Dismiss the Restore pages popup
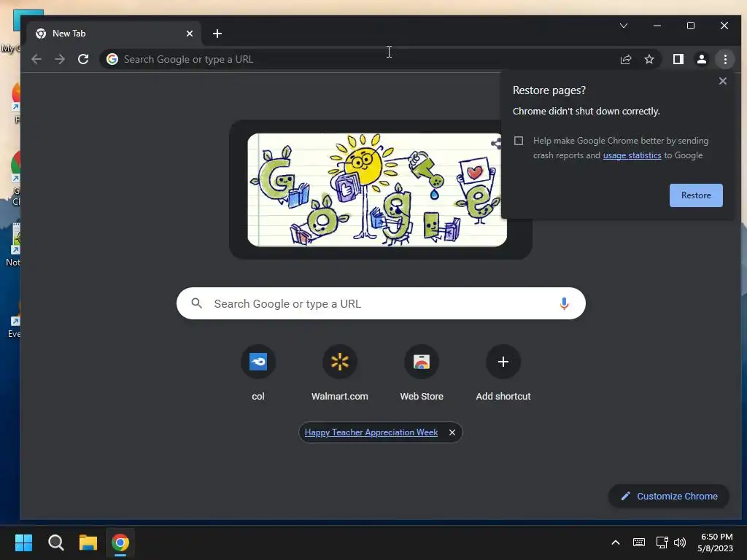 click(723, 81)
